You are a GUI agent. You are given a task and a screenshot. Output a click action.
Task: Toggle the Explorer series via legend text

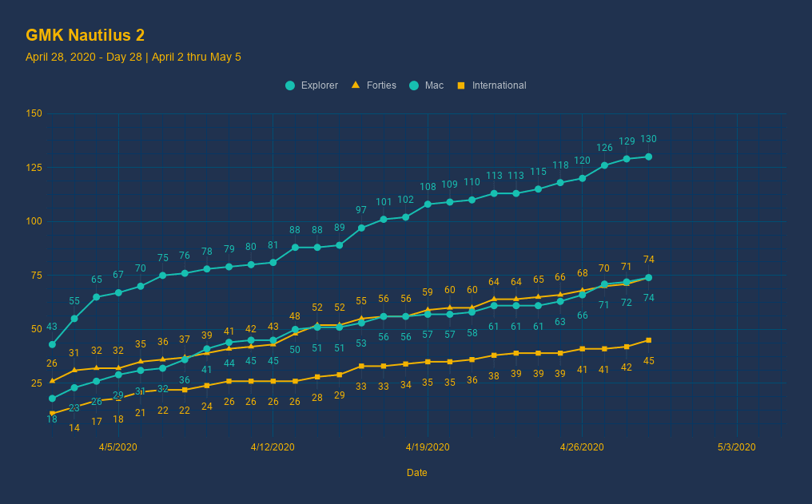point(319,85)
